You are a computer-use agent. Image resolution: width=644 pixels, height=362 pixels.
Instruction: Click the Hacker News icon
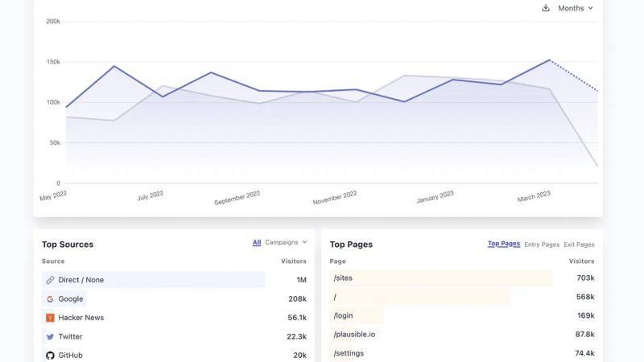(50, 318)
